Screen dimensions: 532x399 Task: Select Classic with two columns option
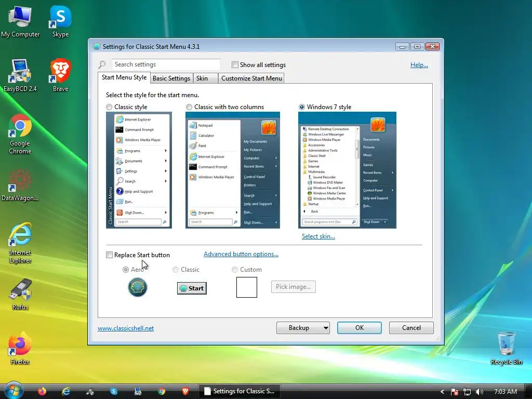tap(189, 107)
